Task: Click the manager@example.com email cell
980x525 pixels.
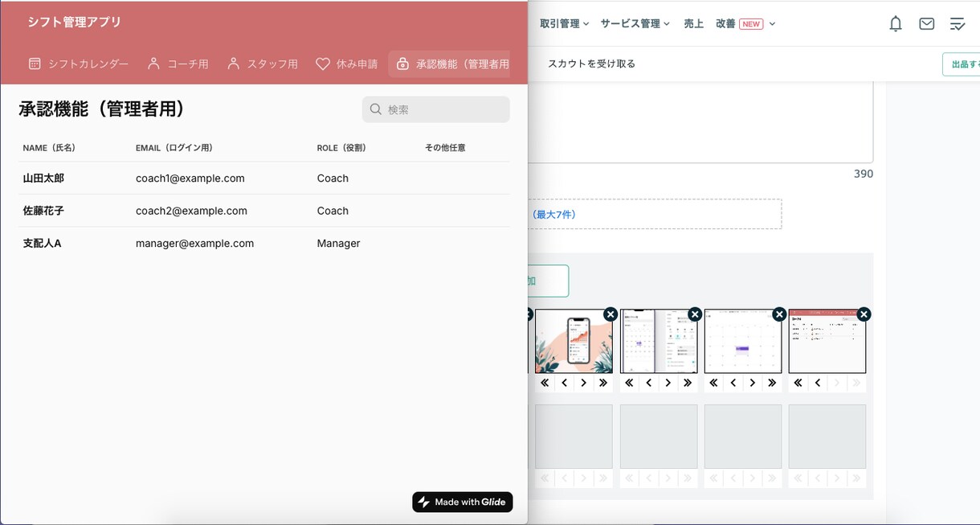Action: pyautogui.click(x=194, y=243)
